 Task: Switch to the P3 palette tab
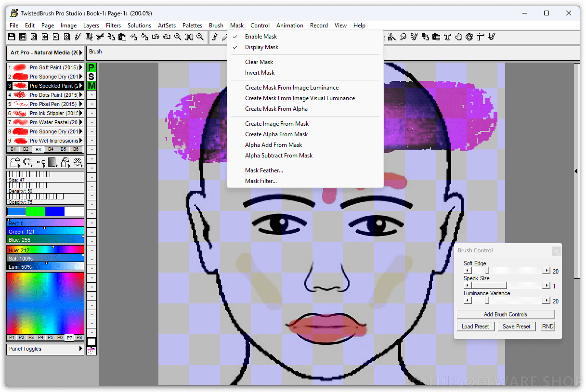coord(31,338)
